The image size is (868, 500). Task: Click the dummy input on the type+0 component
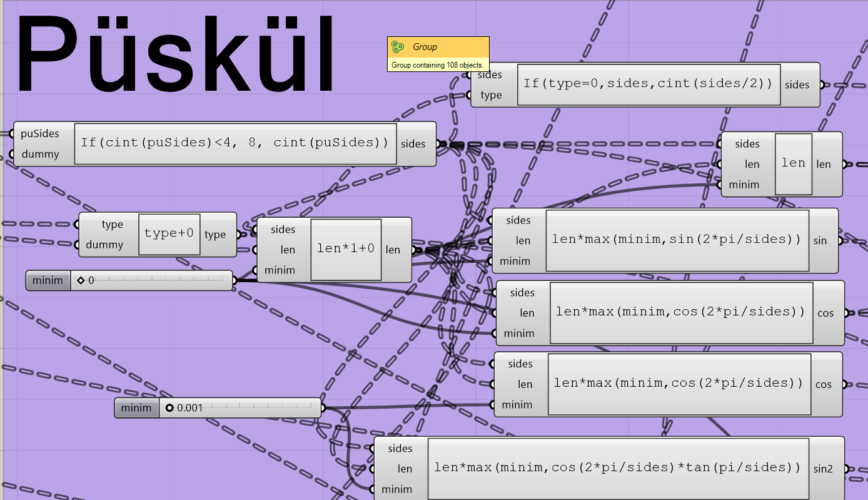(104, 245)
